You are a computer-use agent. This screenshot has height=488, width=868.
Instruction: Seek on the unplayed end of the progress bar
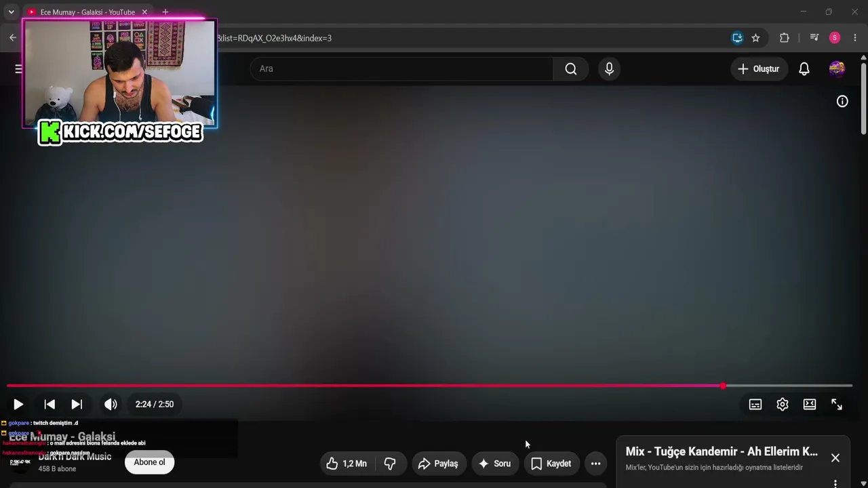[789, 386]
